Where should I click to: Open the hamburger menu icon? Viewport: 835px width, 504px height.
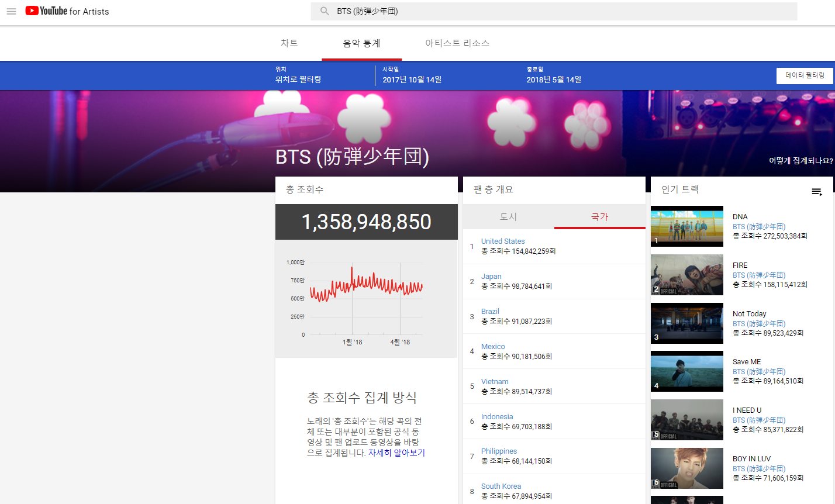pyautogui.click(x=11, y=11)
